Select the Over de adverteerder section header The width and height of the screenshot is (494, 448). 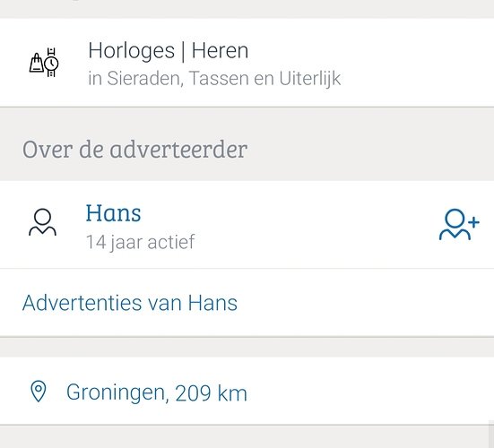click(x=134, y=150)
